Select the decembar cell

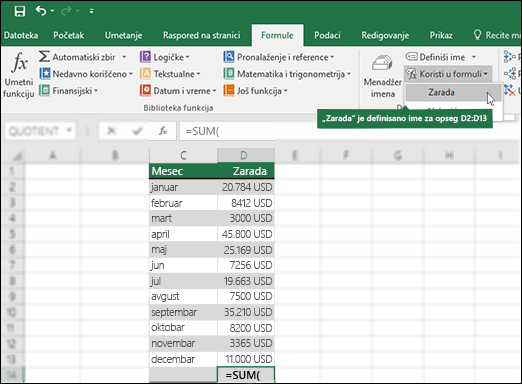click(x=183, y=359)
